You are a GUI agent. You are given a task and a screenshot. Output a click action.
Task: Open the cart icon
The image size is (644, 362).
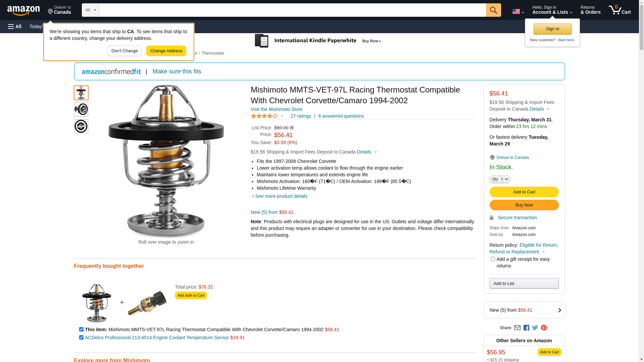click(620, 10)
